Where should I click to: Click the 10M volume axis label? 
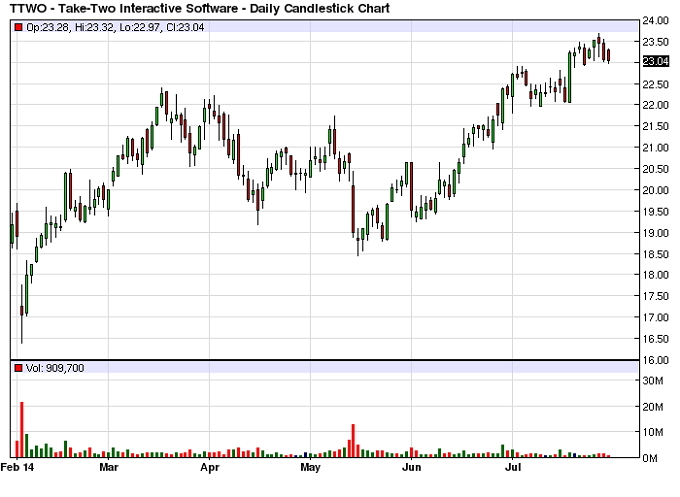653,432
